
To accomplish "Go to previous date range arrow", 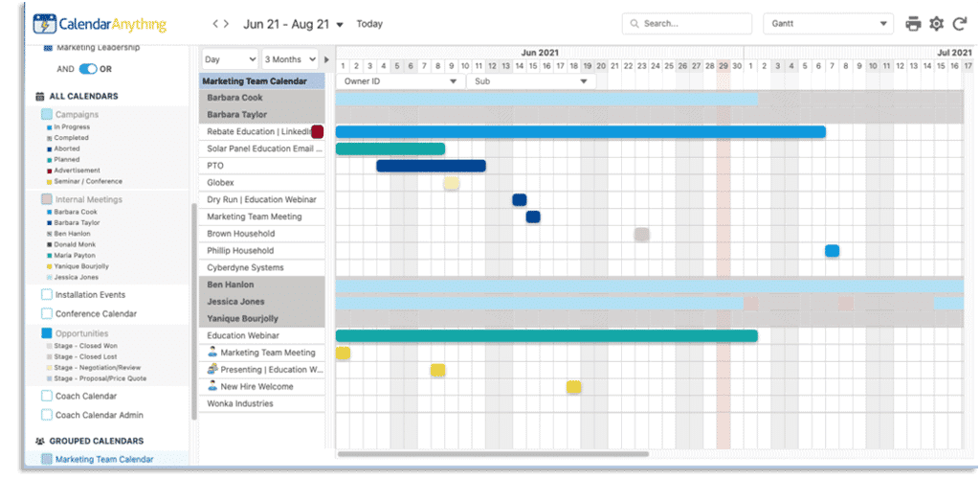I will click(x=215, y=24).
